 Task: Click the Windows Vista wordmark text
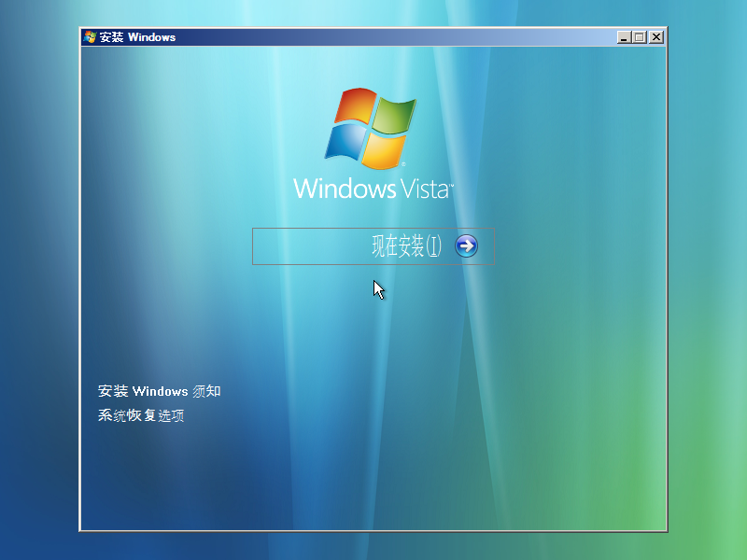click(372, 189)
